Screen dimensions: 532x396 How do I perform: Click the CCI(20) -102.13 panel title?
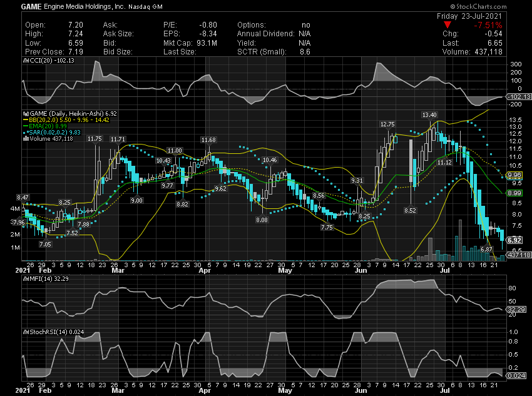point(52,61)
